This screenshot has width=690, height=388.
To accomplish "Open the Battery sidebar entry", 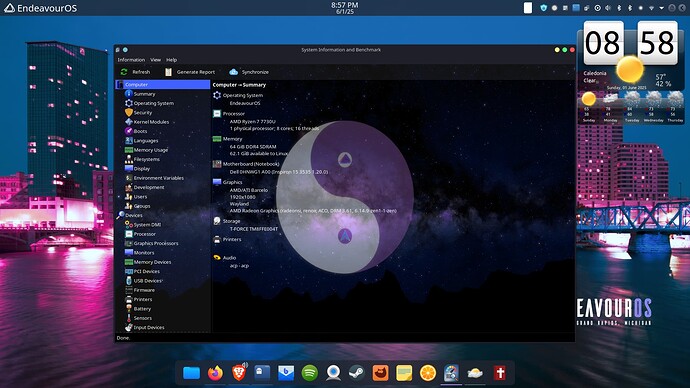I will (142, 309).
